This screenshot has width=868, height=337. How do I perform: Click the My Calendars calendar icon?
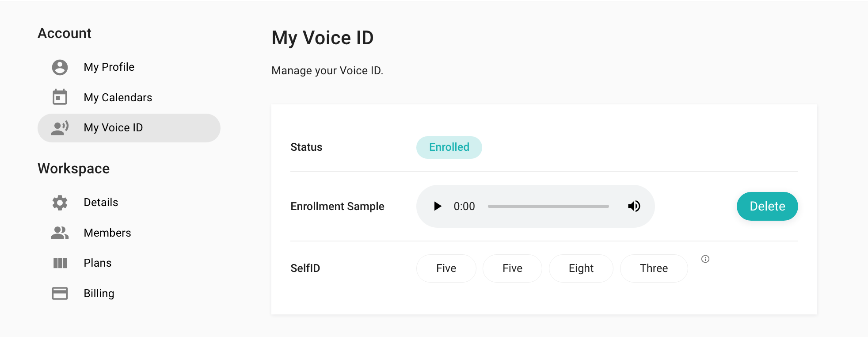coord(60,97)
